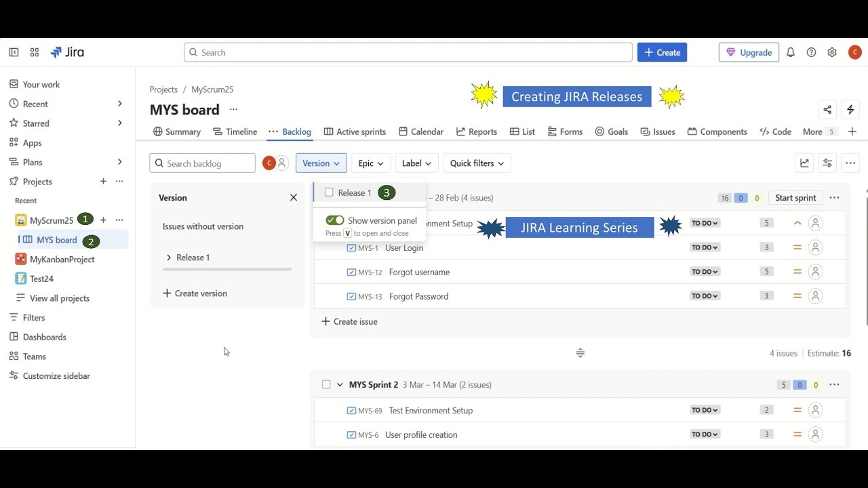Open View all projects
Image resolution: width=868 pixels, height=488 pixels.
click(60, 298)
